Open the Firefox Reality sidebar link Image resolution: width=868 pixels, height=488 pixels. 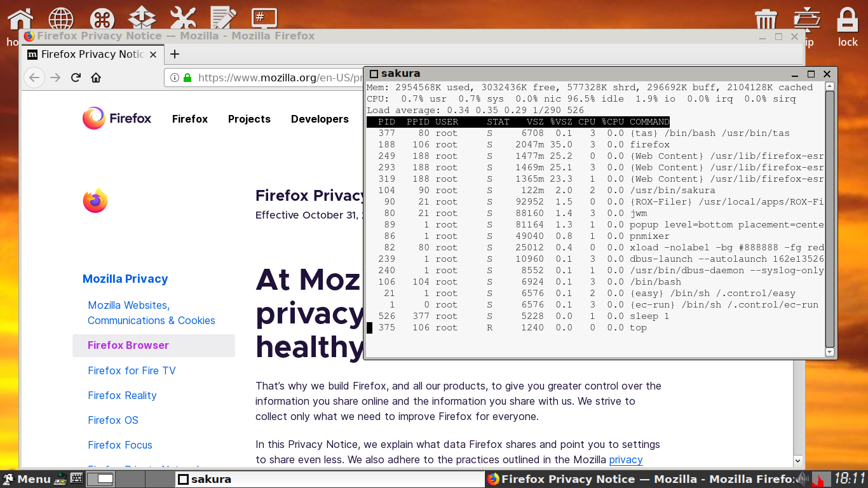122,395
